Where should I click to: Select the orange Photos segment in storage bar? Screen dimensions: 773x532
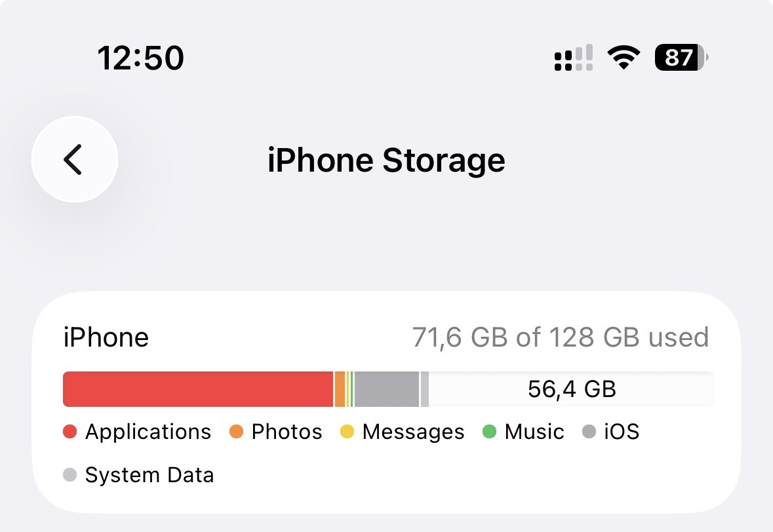pos(340,389)
